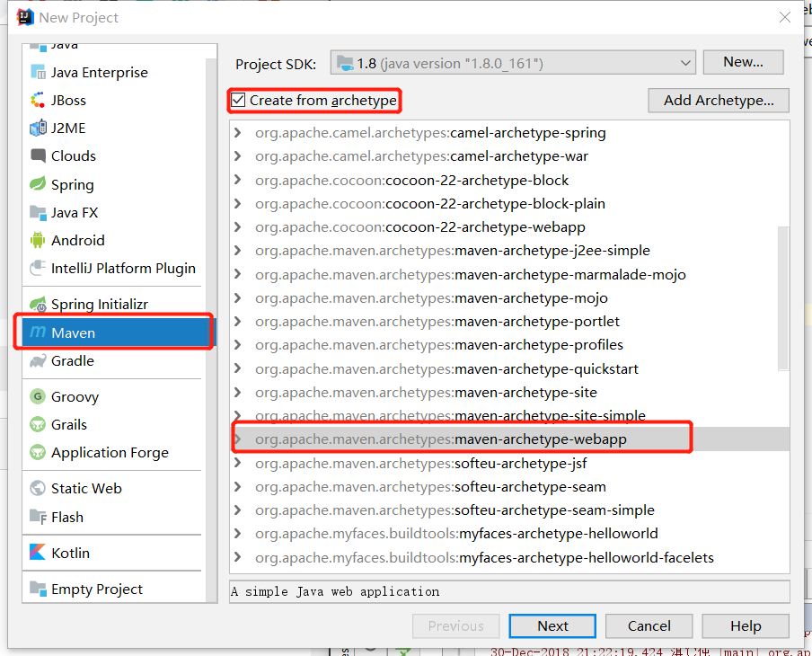The height and width of the screenshot is (656, 812).
Task: Expand cocoon-22-archetype-block entry
Action: click(238, 180)
